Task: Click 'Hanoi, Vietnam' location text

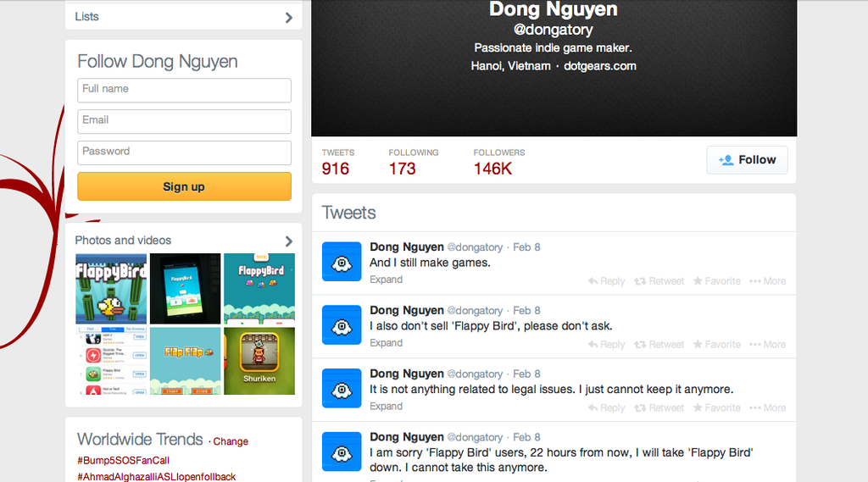Action: point(510,66)
